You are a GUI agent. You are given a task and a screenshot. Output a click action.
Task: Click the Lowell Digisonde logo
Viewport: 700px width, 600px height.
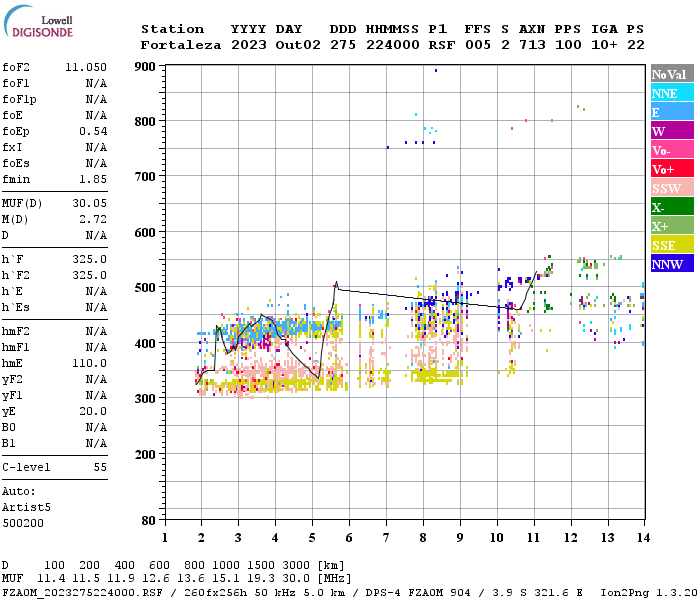38,22
